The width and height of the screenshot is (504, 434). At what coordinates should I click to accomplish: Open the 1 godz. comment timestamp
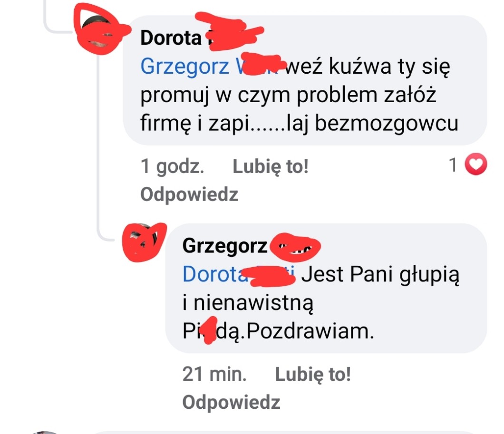[x=172, y=166]
